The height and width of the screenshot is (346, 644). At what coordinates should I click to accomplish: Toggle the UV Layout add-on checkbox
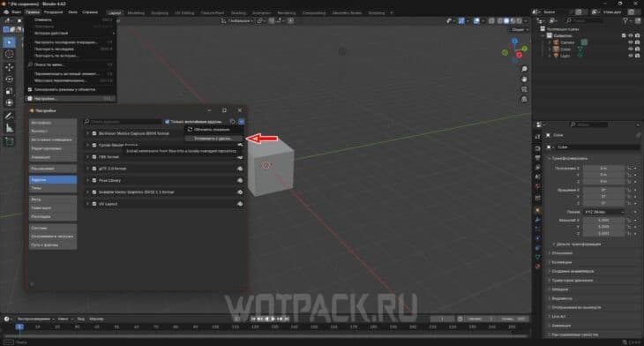click(94, 204)
